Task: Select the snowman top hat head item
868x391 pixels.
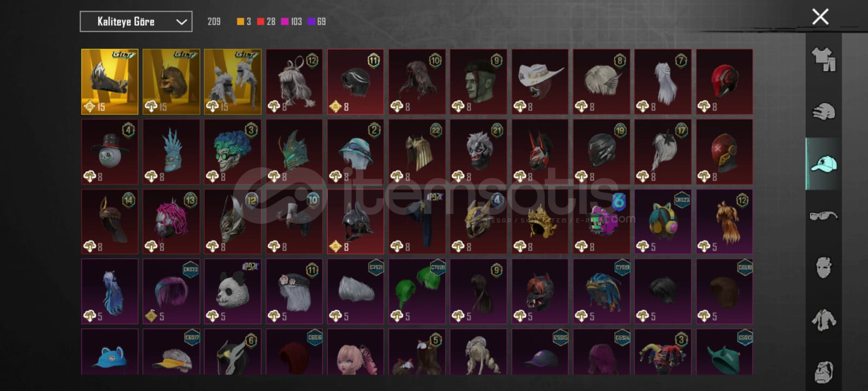Action: pos(110,152)
